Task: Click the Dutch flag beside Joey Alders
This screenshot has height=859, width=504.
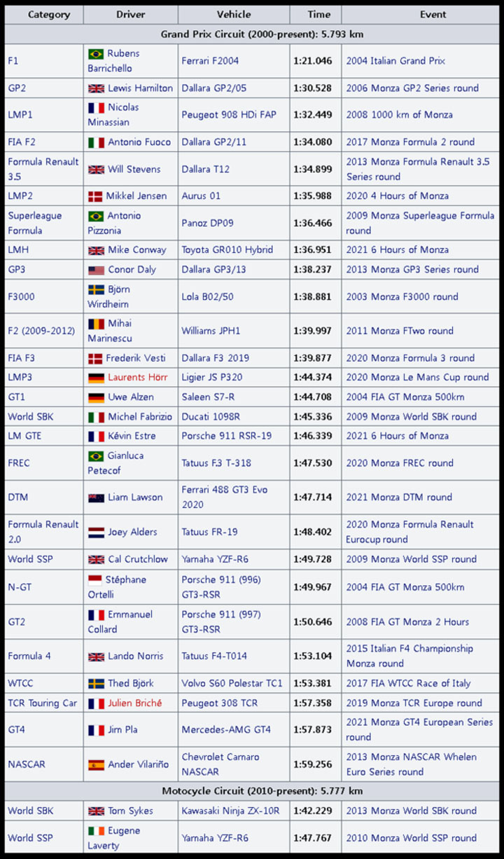Action: [96, 532]
